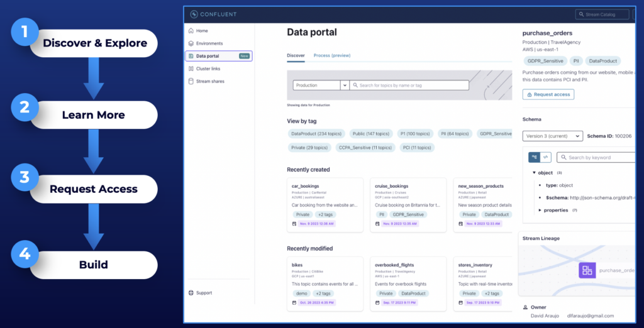Open the cruise_bookings topic card title

tap(391, 186)
